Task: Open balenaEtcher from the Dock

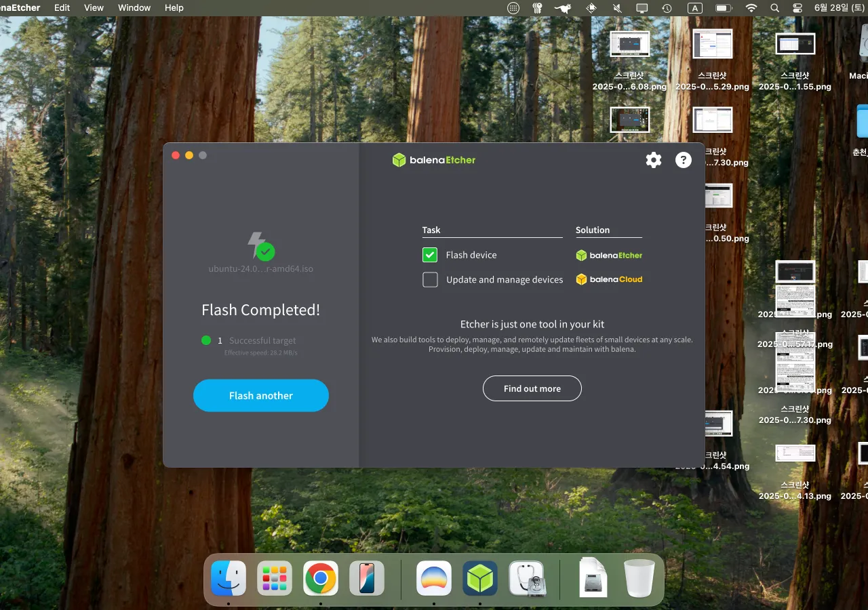Action: click(480, 578)
